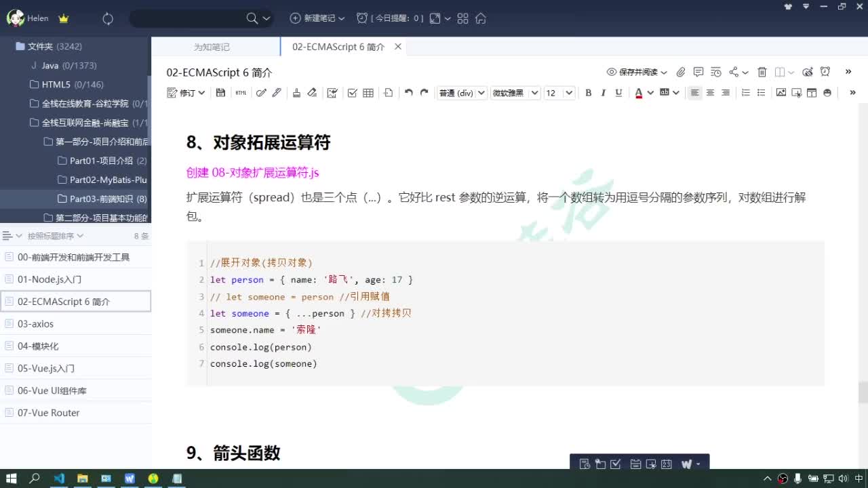Click the text highlight color button
868x488 pixels.
[665, 93]
